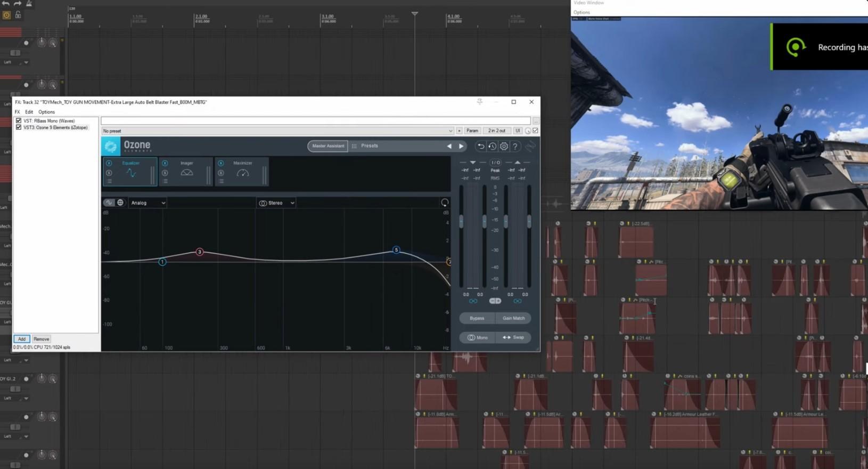
Task: Toggle FX bypass checkbox beside UI button
Action: 535,131
